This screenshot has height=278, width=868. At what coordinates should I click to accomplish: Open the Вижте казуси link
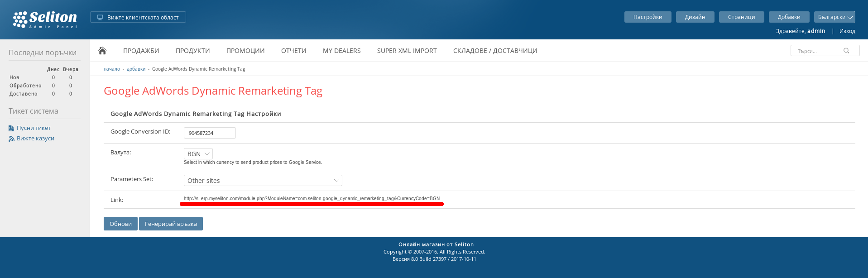coord(35,139)
